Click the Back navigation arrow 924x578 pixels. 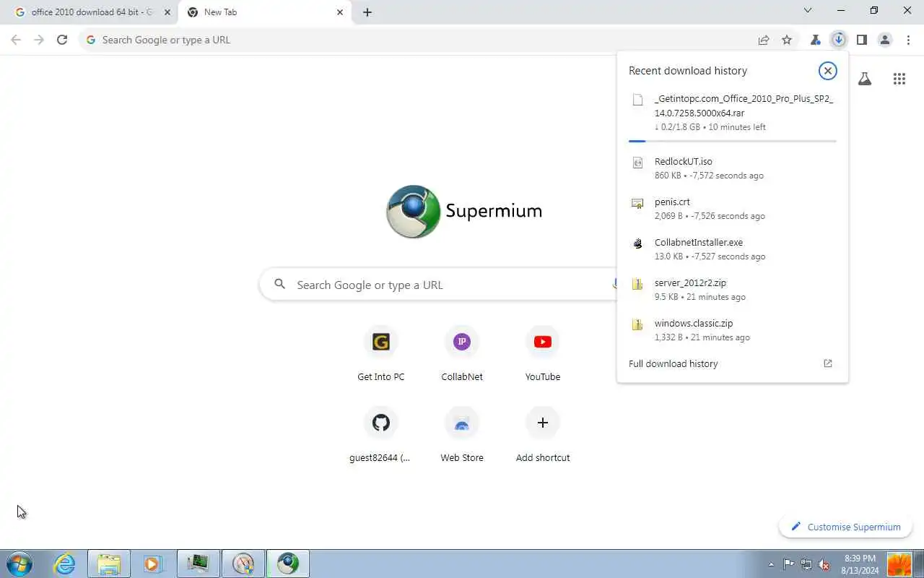click(16, 40)
